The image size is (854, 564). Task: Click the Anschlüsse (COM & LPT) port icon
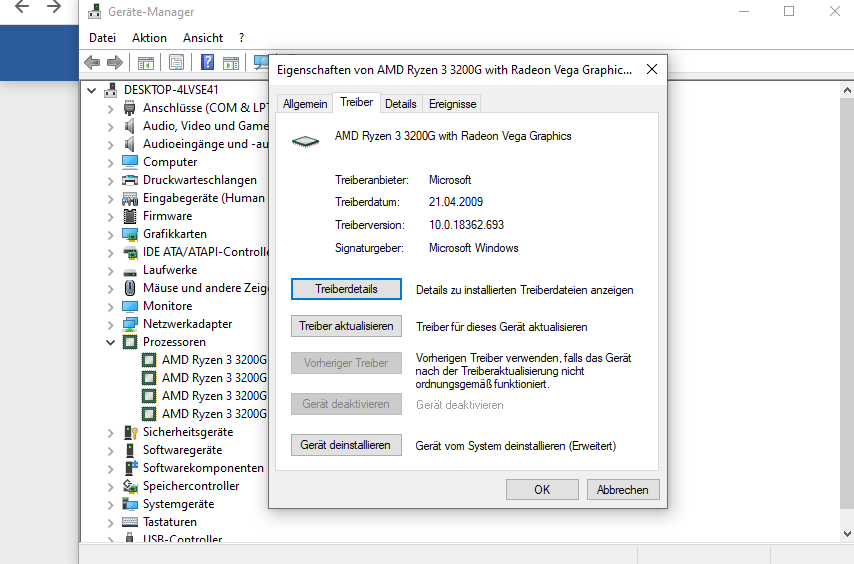click(130, 108)
